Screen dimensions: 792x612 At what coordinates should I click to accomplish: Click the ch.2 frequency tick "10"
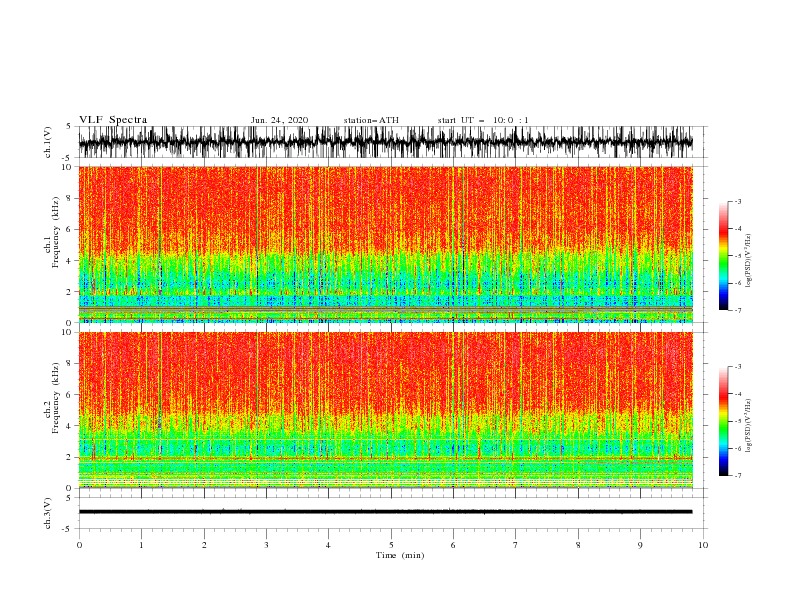point(67,332)
